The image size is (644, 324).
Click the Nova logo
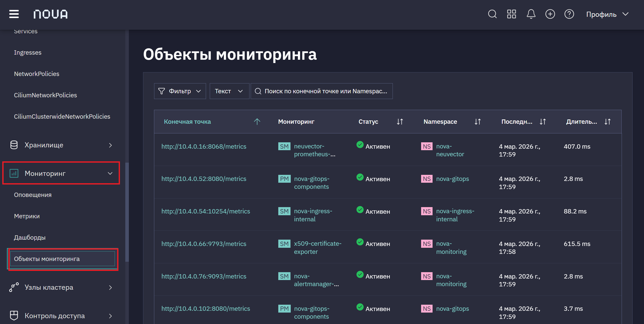pyautogui.click(x=51, y=14)
